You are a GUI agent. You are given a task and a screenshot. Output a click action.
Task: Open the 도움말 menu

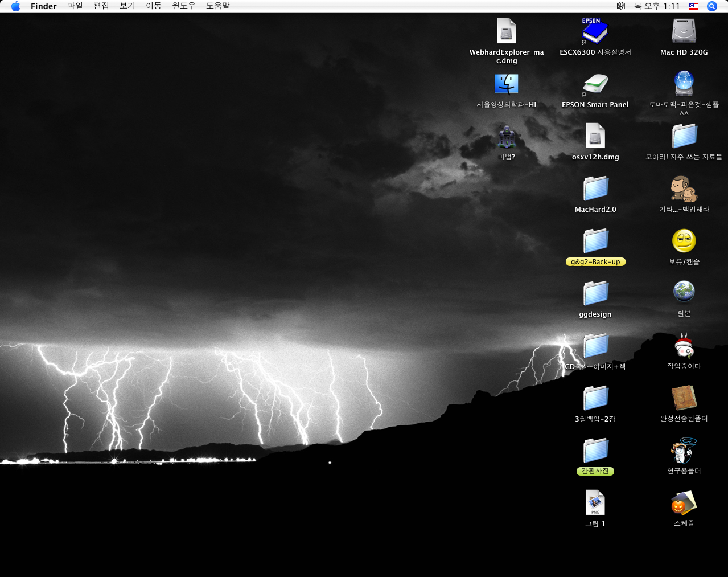(x=217, y=6)
